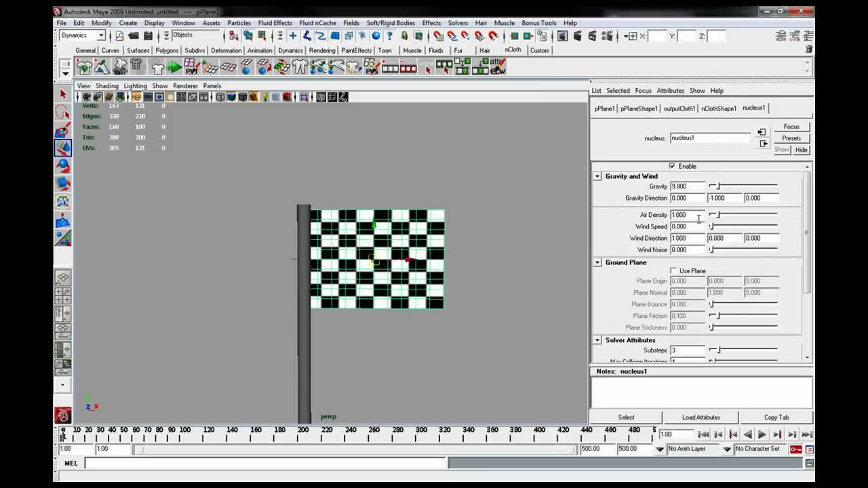
Task: Click the Air Density slider
Action: pos(743,215)
